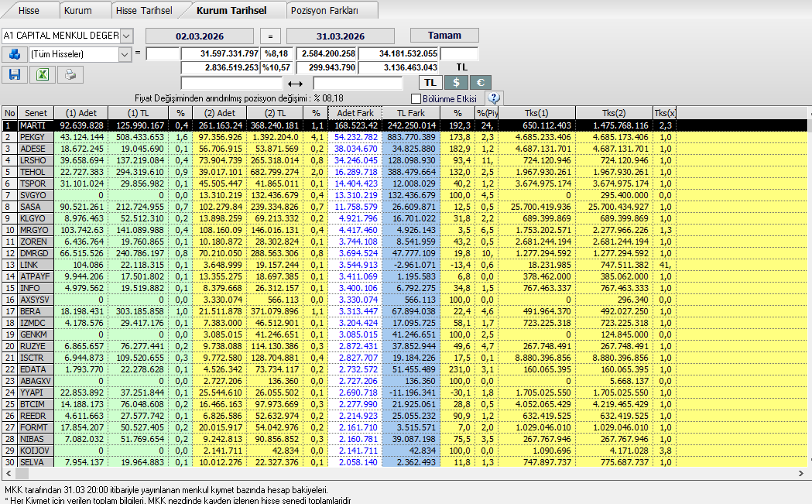The image size is (812, 504).
Task: Click the 02.03.2026 start date button
Action: pyautogui.click(x=200, y=36)
